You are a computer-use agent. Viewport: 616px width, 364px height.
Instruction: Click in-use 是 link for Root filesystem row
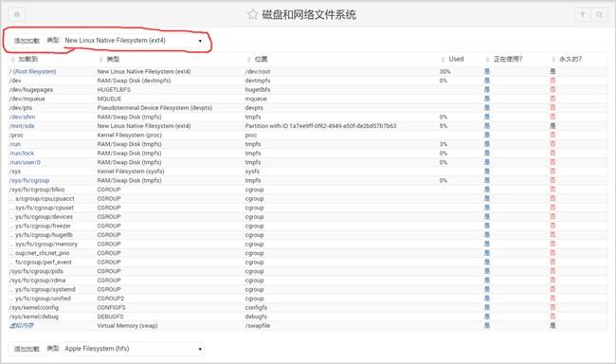point(487,71)
